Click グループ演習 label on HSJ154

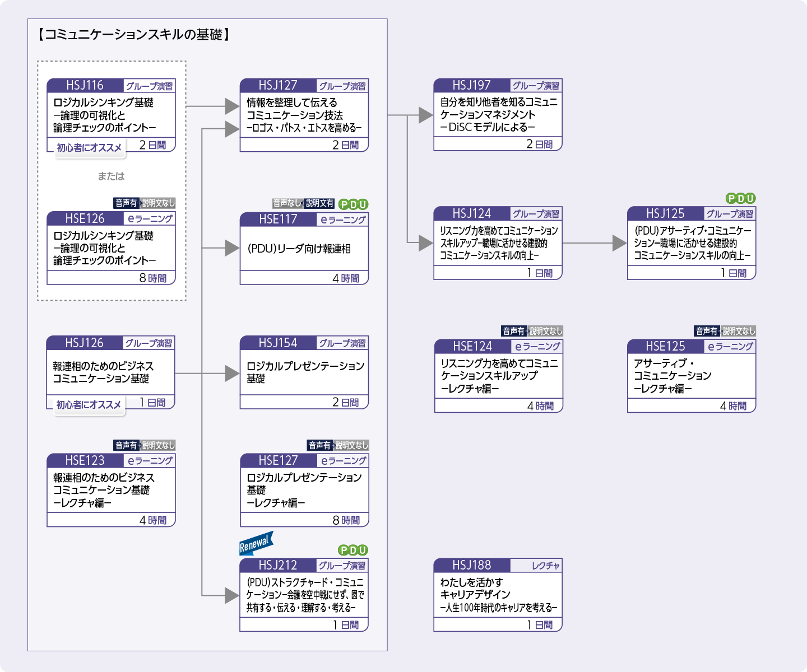pos(342,343)
